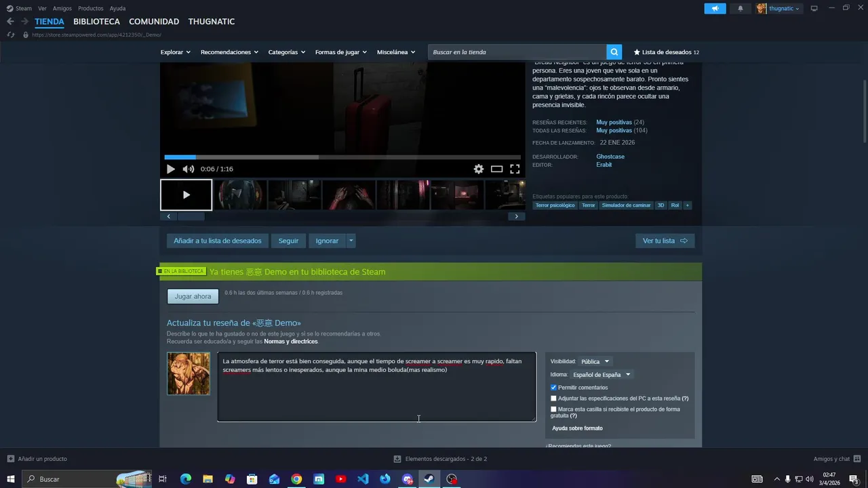Open the Productos menu
868x488 pixels.
click(x=91, y=8)
